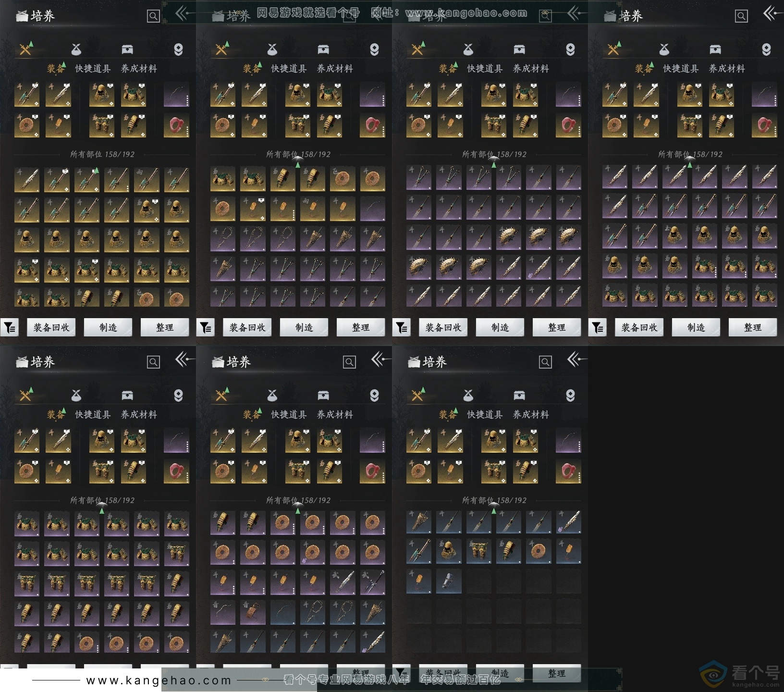Select the equipped red ring slot in the bottom-right panel
This screenshot has height=692, width=784.
569,471
